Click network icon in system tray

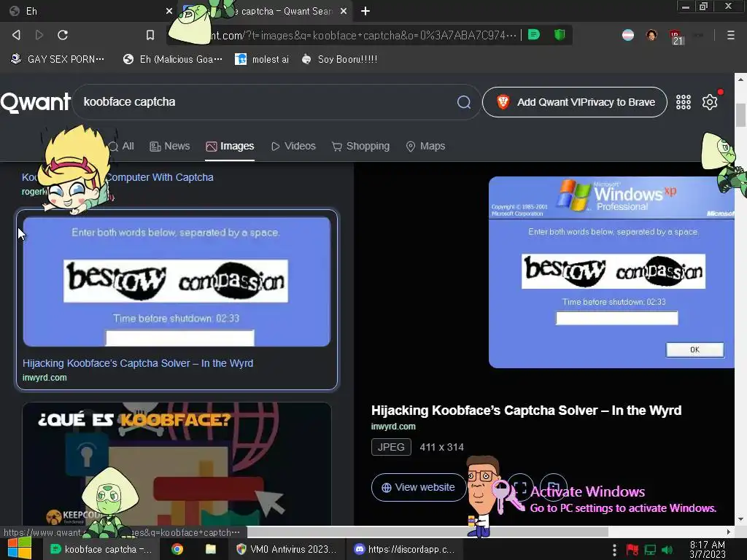[650, 550]
